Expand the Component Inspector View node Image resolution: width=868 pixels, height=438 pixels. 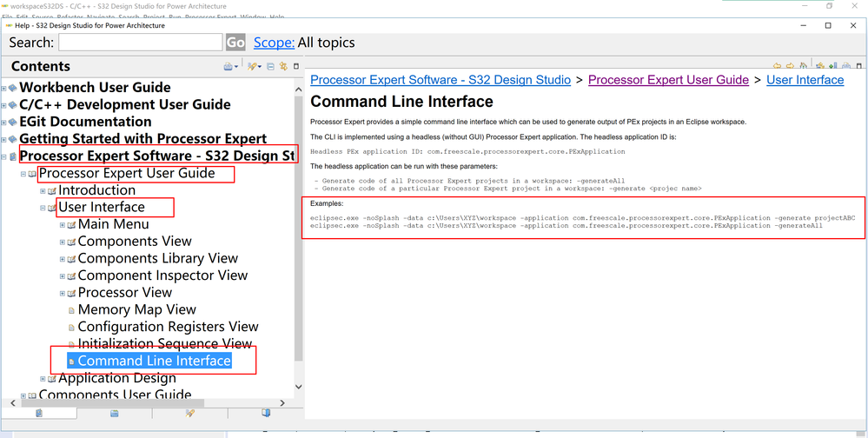click(x=63, y=276)
